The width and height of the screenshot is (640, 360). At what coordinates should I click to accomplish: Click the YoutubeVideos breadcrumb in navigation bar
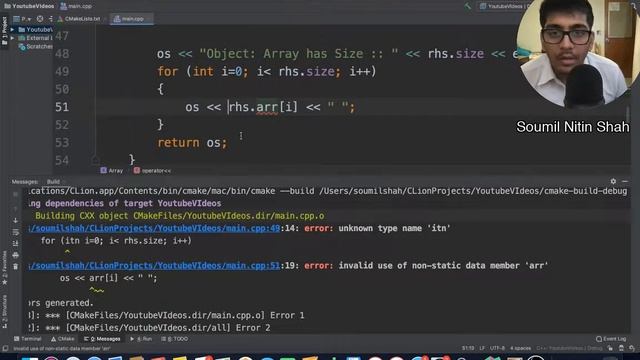(29, 6)
